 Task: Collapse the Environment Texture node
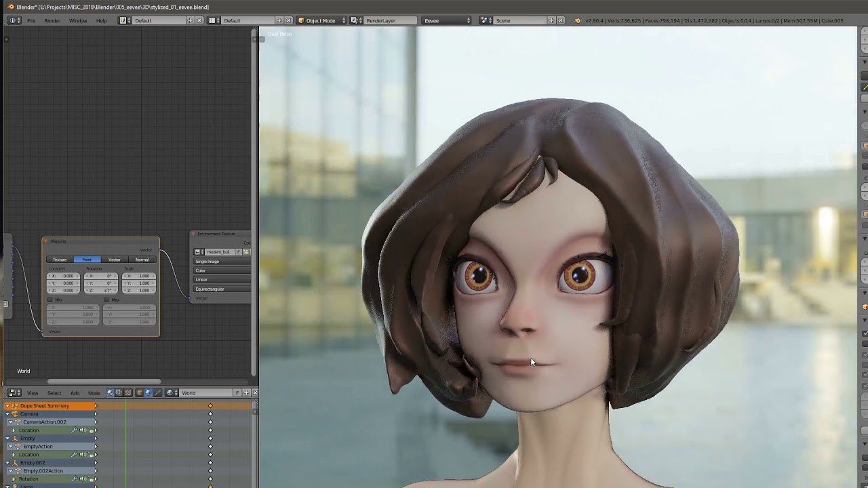point(193,234)
